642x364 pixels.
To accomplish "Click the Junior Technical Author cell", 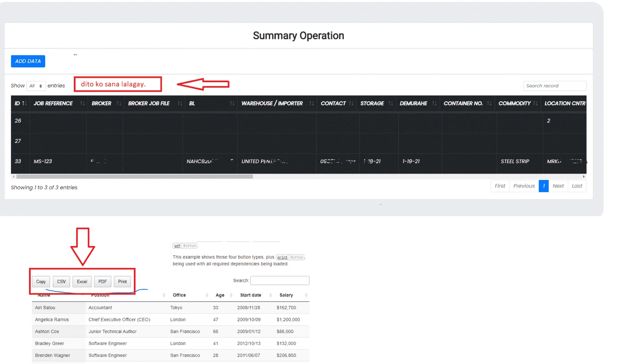I will click(x=113, y=332).
